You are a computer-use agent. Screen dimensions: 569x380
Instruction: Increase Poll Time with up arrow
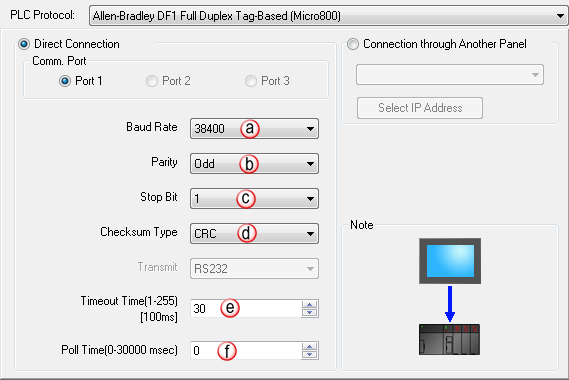pos(310,346)
